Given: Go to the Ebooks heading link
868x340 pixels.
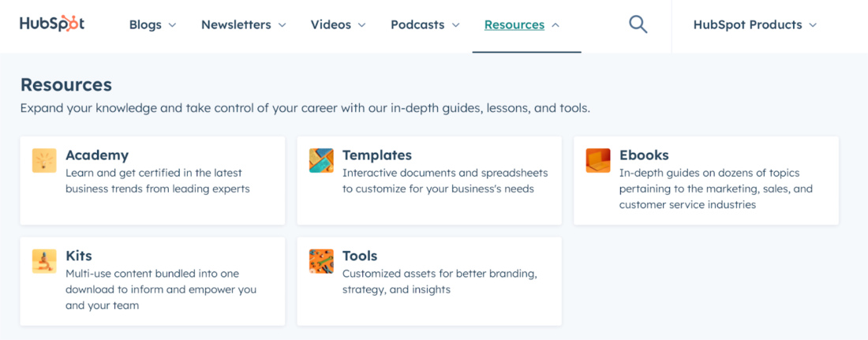Looking at the screenshot, I should coord(644,155).
